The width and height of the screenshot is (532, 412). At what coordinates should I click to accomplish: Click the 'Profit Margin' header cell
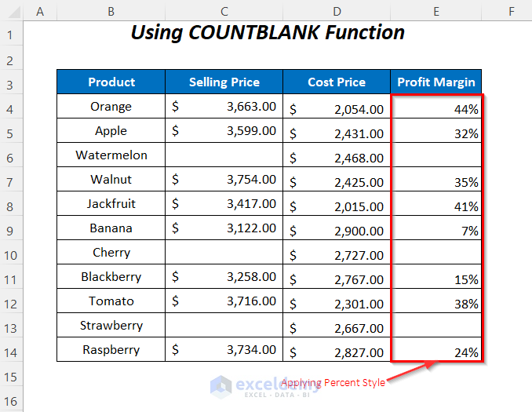click(x=436, y=82)
